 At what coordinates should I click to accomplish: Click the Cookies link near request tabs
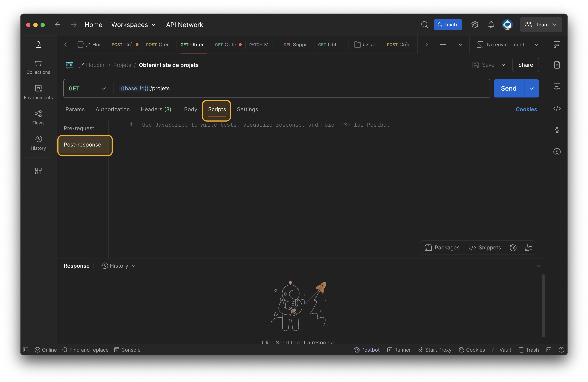[526, 109]
